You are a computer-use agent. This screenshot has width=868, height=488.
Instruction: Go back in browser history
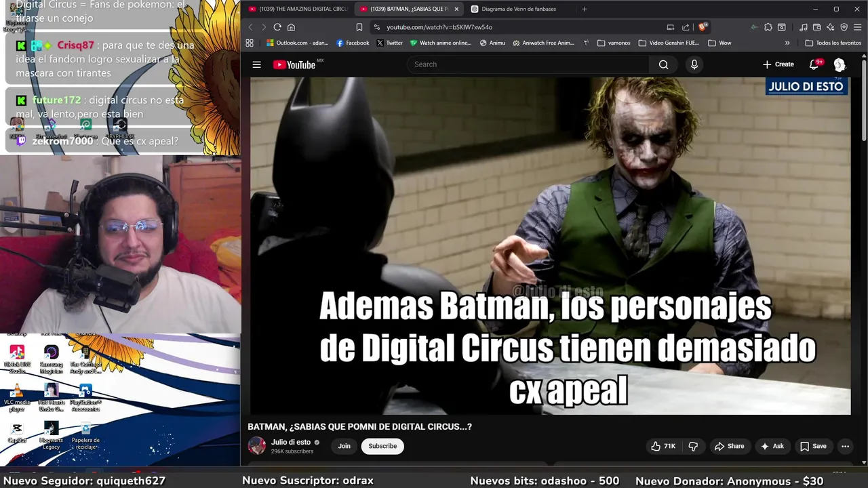(250, 27)
